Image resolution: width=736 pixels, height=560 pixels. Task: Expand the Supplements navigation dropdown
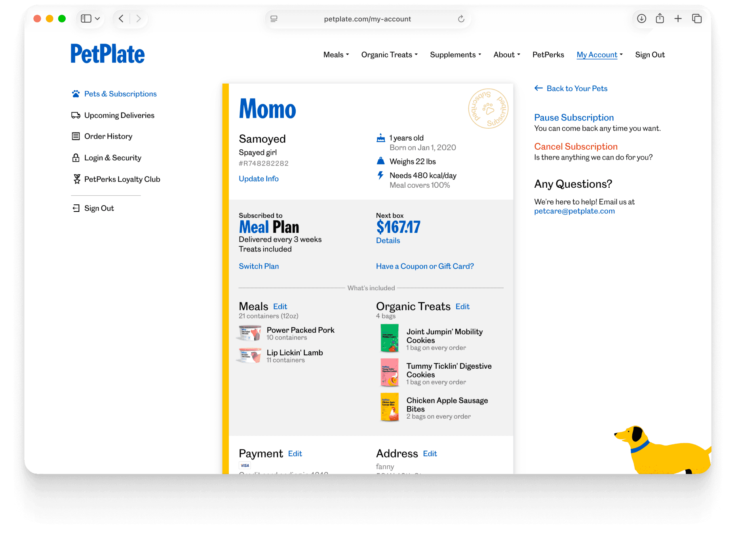coord(455,55)
